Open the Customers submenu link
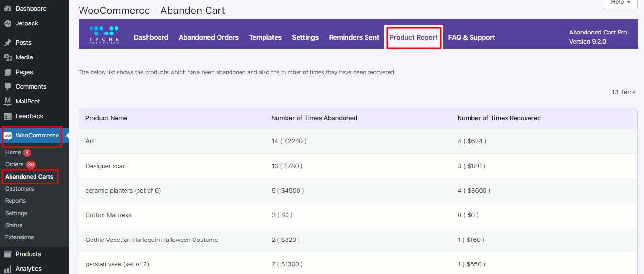The height and width of the screenshot is (274, 644). (x=20, y=189)
